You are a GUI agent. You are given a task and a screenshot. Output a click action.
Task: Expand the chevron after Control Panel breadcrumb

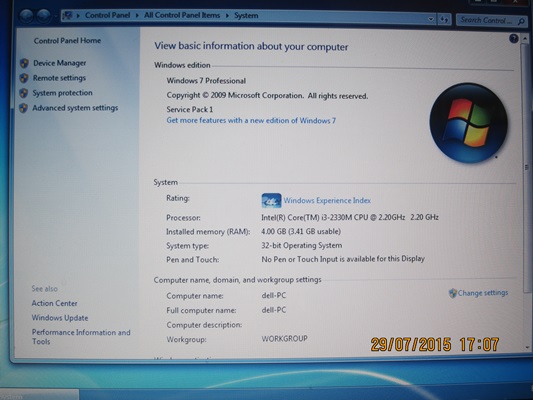[x=137, y=16]
